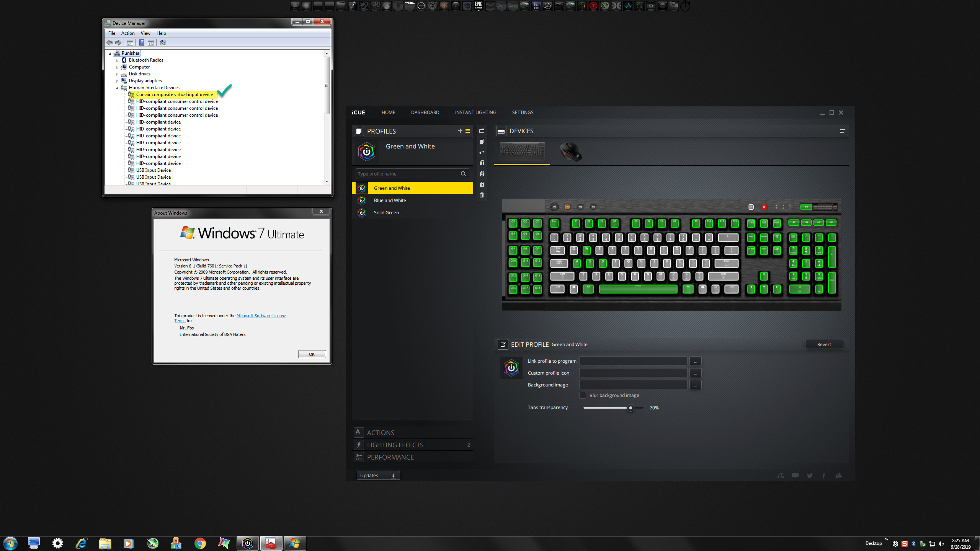Open Microsoft Software License Terms link
Image resolution: width=980 pixels, height=551 pixels.
tap(261, 316)
